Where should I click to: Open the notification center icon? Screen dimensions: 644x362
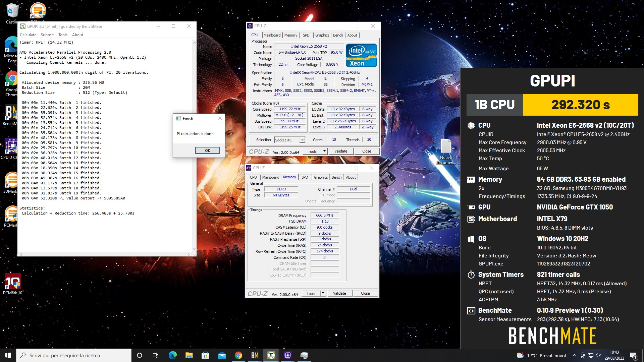633,355
